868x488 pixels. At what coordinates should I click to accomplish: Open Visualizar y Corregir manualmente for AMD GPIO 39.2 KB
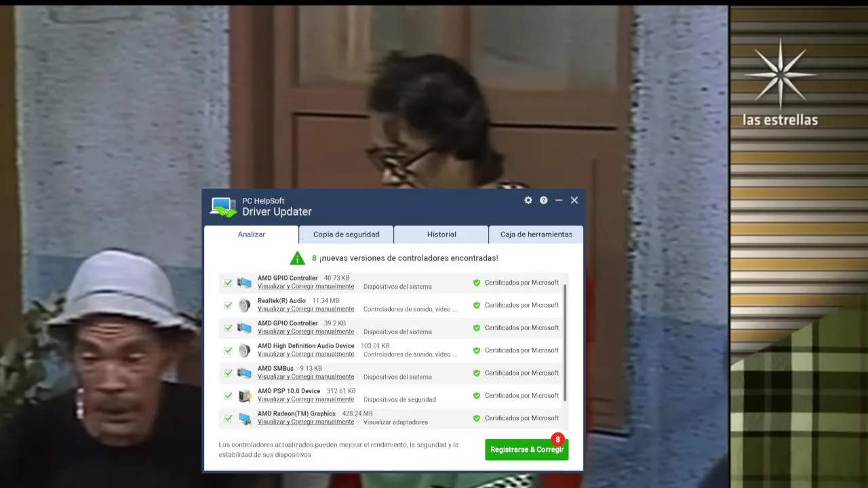[306, 331]
